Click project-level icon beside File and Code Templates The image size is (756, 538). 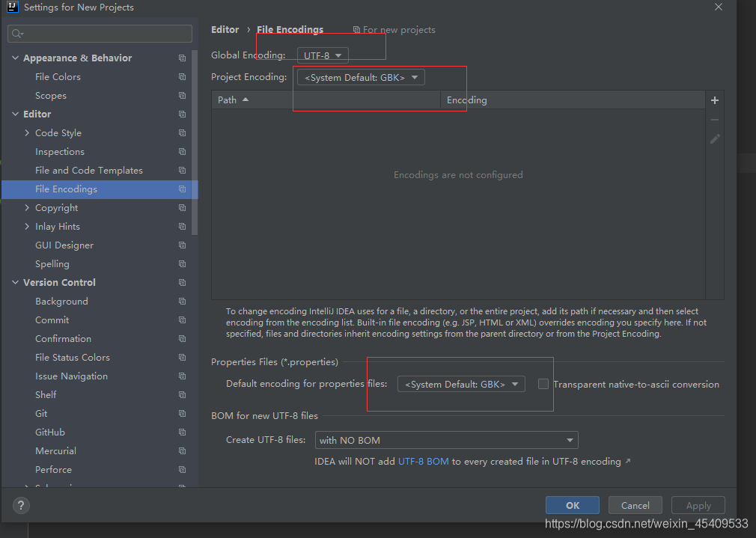coord(182,170)
